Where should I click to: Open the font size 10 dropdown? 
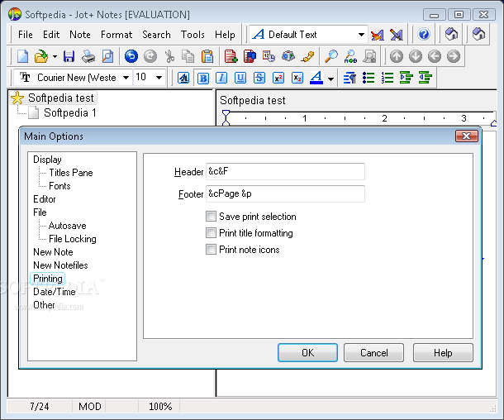159,78
